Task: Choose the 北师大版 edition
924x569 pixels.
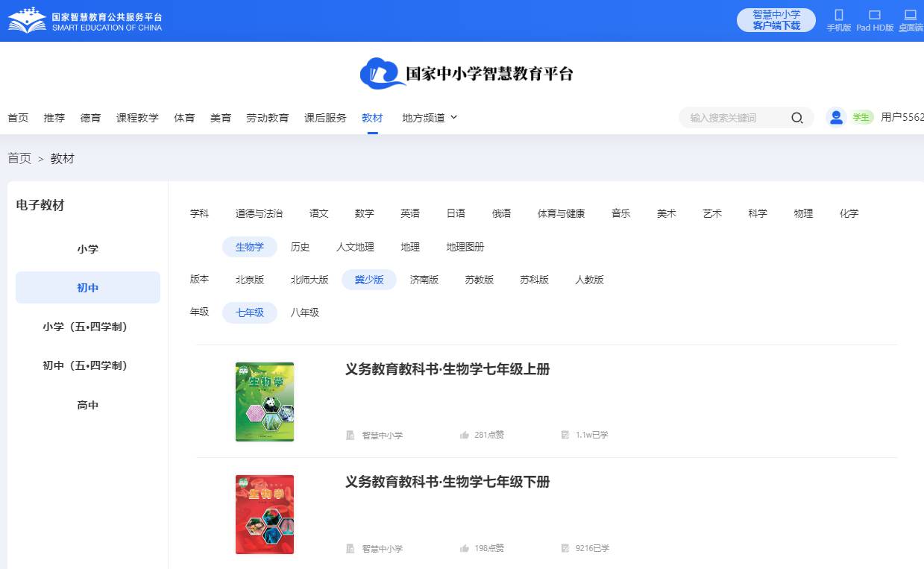Action: click(x=309, y=280)
